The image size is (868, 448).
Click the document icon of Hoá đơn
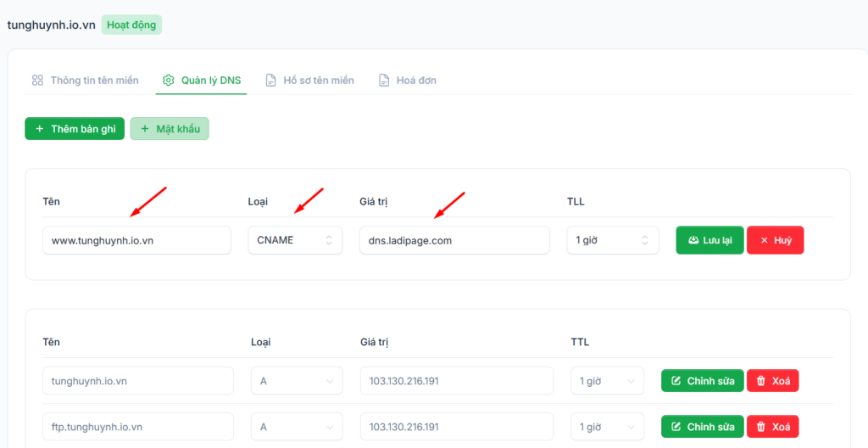tap(384, 81)
